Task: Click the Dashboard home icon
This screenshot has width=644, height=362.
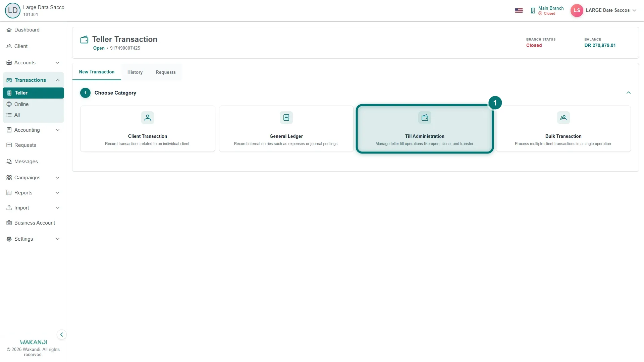Action: [x=9, y=30]
